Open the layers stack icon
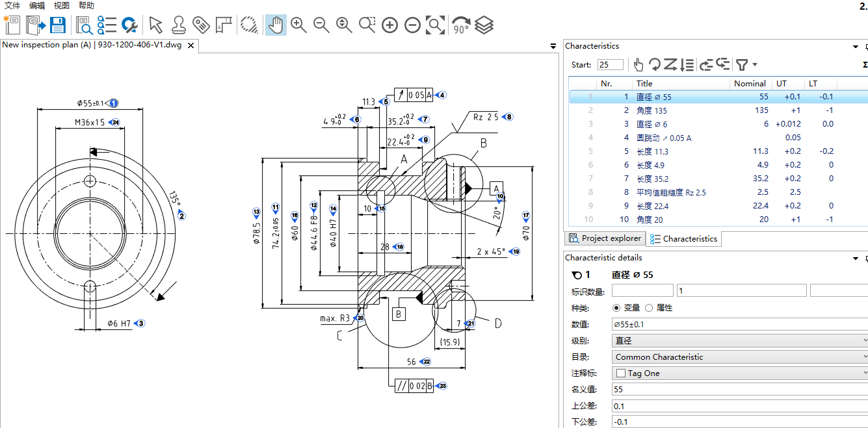 [484, 25]
